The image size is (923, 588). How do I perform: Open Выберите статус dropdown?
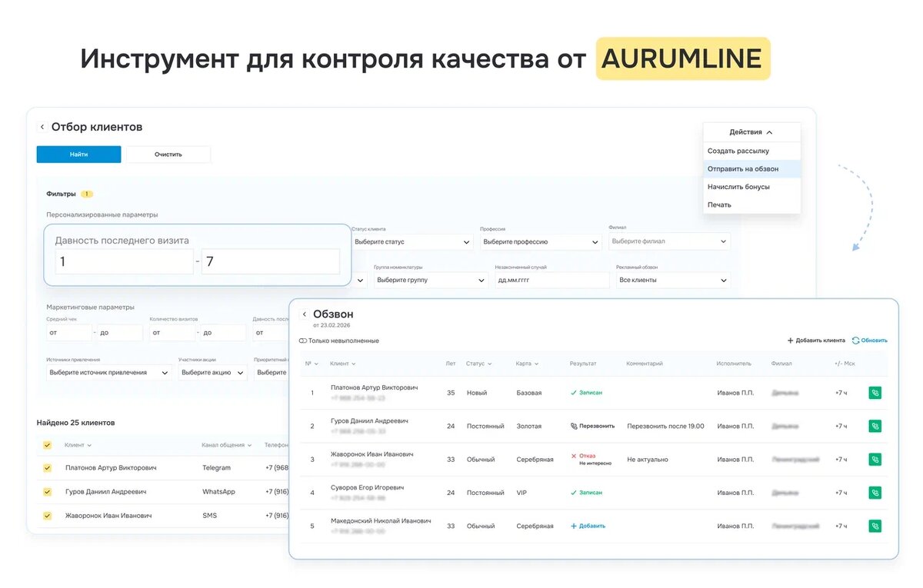coord(412,242)
